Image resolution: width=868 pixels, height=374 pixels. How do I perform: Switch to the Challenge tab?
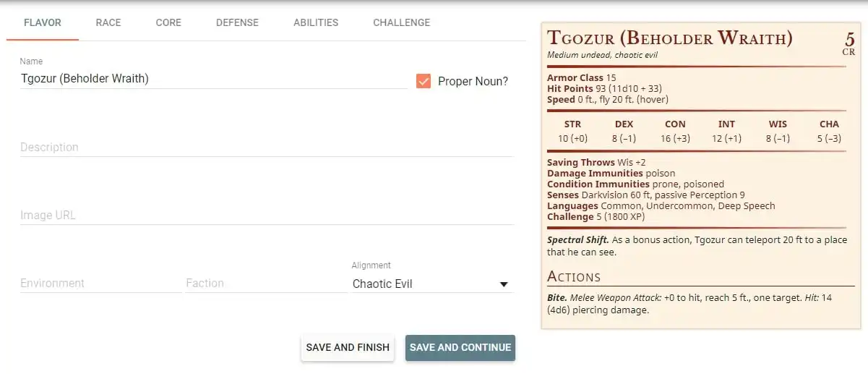tap(402, 23)
